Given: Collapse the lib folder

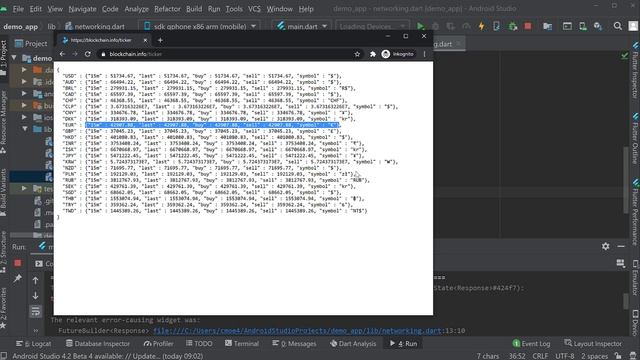Looking at the screenshot, I should [x=25, y=129].
